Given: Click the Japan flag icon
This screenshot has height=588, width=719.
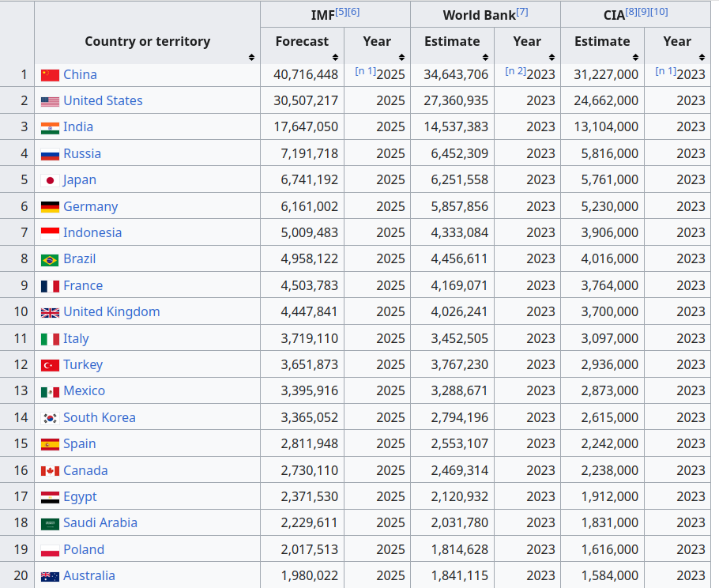Looking at the screenshot, I should pos(50,180).
